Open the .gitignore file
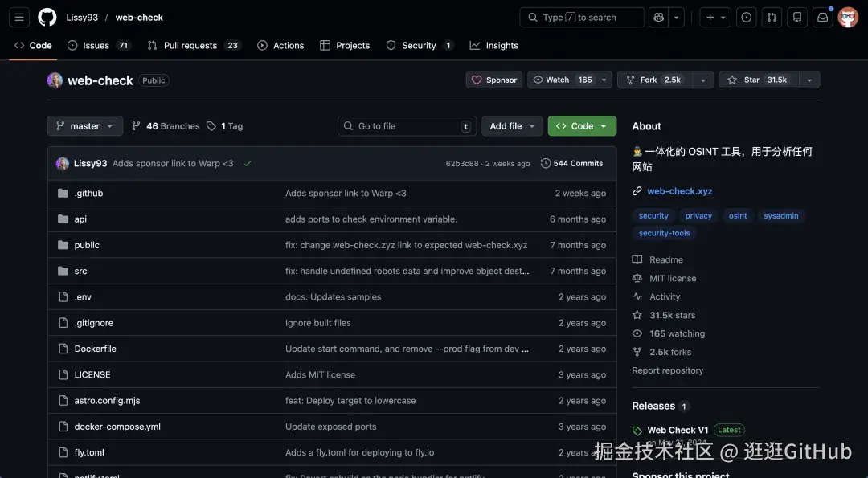Screen dimensions: 868x478 coord(93,323)
